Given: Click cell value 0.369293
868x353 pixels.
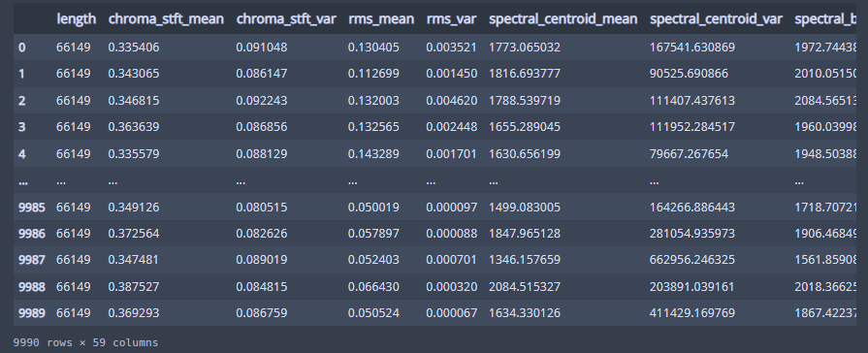Looking at the screenshot, I should coord(134,313).
